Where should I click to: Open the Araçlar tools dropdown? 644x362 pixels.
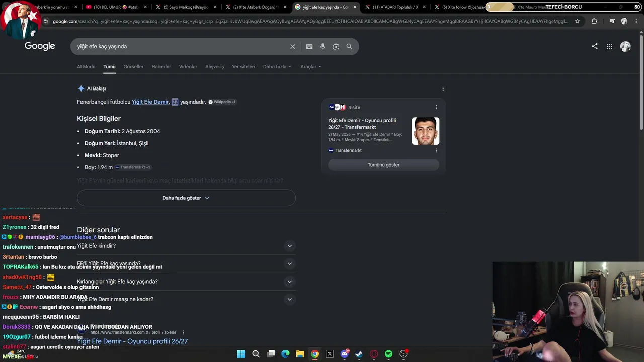[x=310, y=67]
